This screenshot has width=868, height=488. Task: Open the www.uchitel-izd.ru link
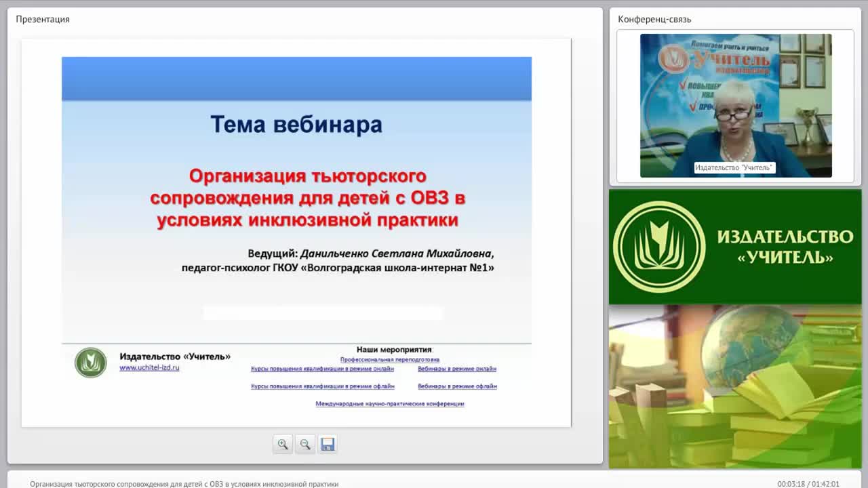[149, 367]
